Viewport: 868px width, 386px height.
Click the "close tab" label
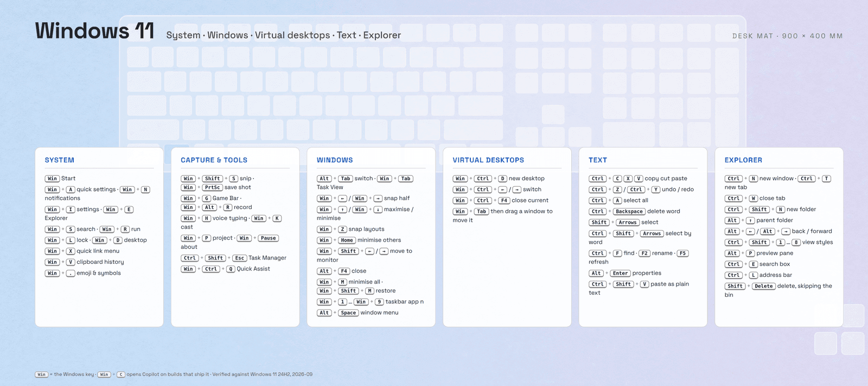pos(772,198)
